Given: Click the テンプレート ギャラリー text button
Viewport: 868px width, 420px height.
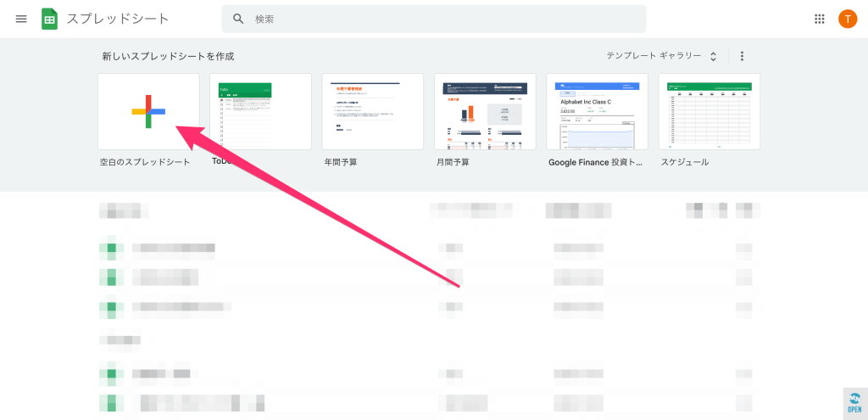Looking at the screenshot, I should [x=653, y=56].
